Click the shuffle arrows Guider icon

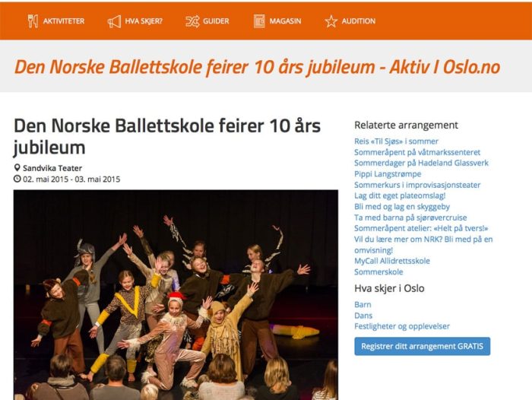tap(192, 21)
